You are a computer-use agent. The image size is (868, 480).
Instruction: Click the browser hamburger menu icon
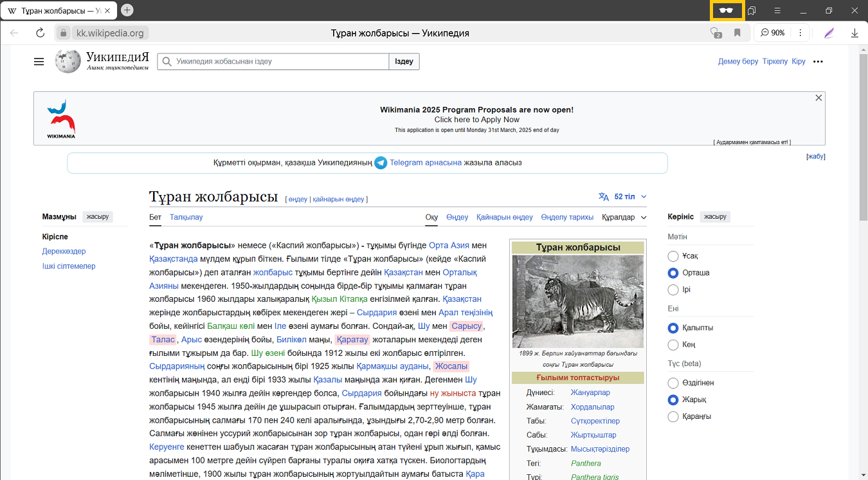tap(777, 10)
